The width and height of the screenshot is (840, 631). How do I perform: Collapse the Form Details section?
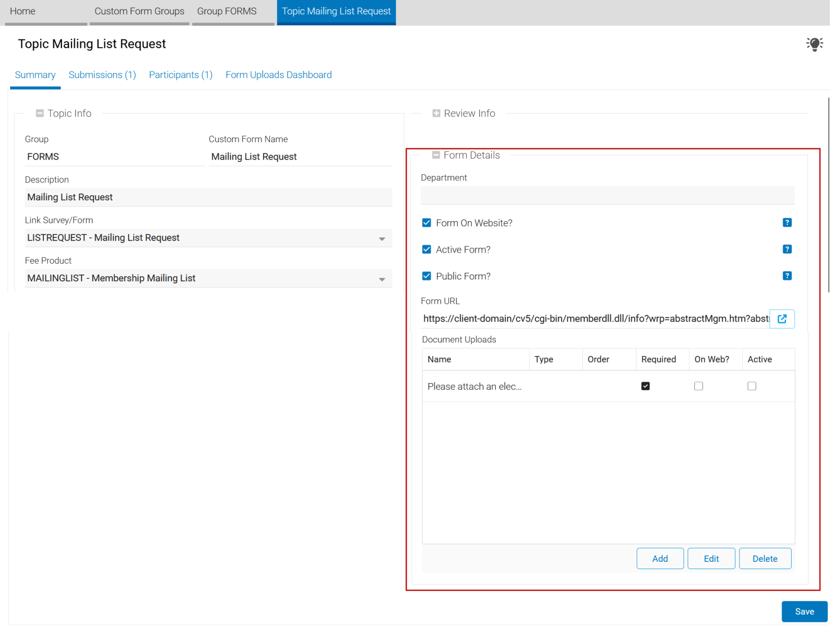[436, 155]
